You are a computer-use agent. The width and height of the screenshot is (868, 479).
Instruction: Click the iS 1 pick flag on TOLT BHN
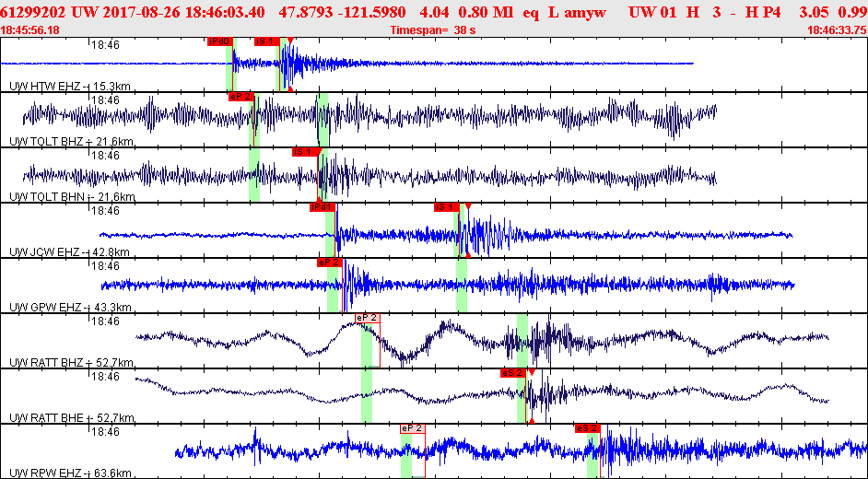pos(306,152)
